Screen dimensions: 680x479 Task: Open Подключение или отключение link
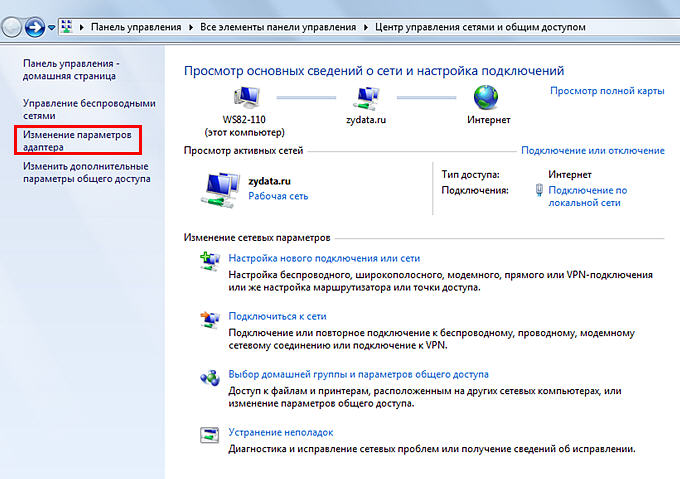(592, 150)
